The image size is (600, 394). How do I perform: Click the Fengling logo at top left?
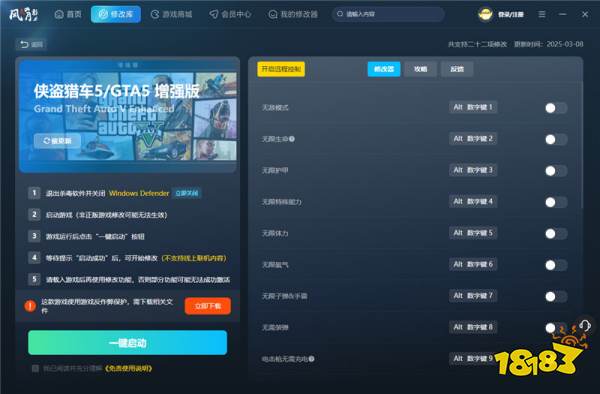(24, 15)
